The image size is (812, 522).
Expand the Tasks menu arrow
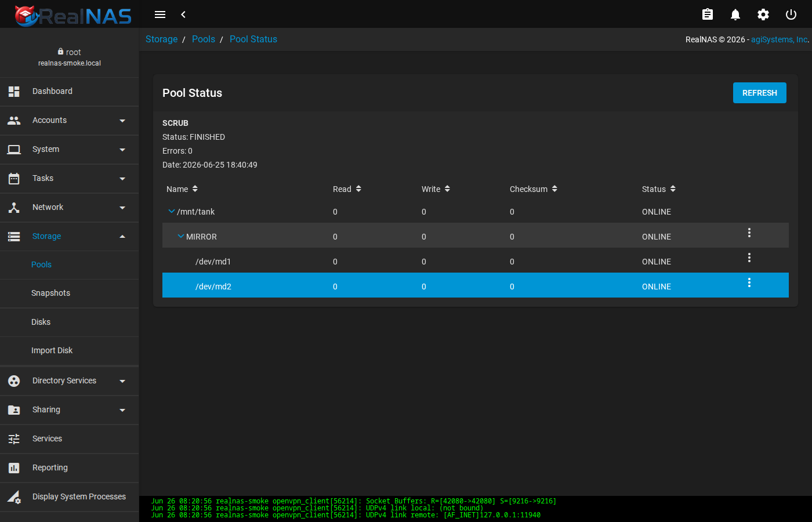122,179
